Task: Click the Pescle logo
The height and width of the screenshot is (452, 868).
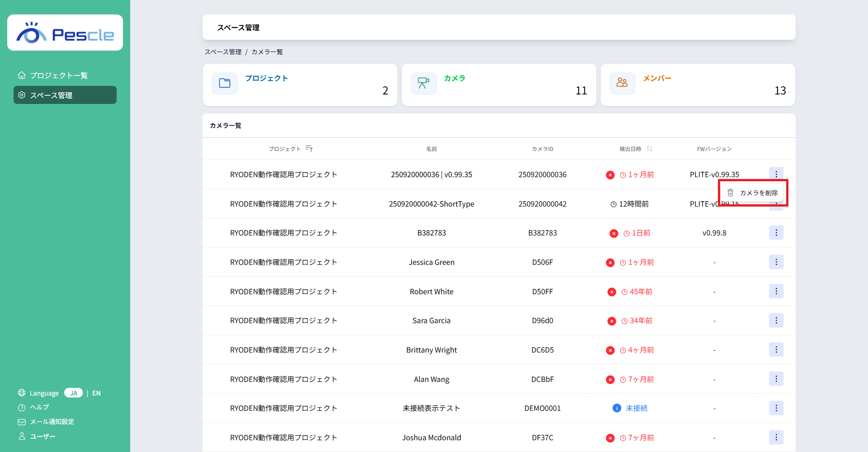Action: click(x=65, y=33)
